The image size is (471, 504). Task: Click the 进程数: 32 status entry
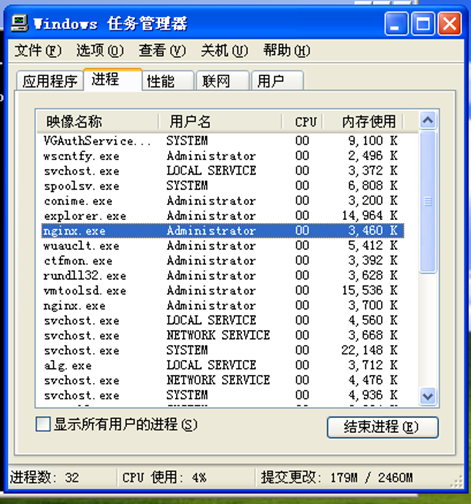44,478
